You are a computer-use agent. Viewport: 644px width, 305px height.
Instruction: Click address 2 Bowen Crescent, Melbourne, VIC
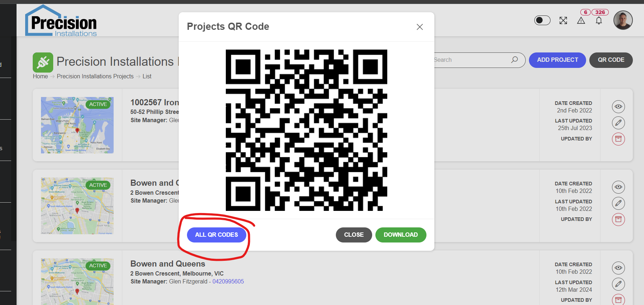[x=177, y=273]
